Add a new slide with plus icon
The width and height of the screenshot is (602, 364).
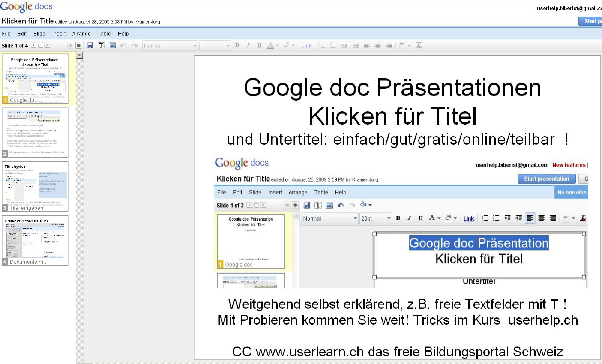tap(34, 45)
